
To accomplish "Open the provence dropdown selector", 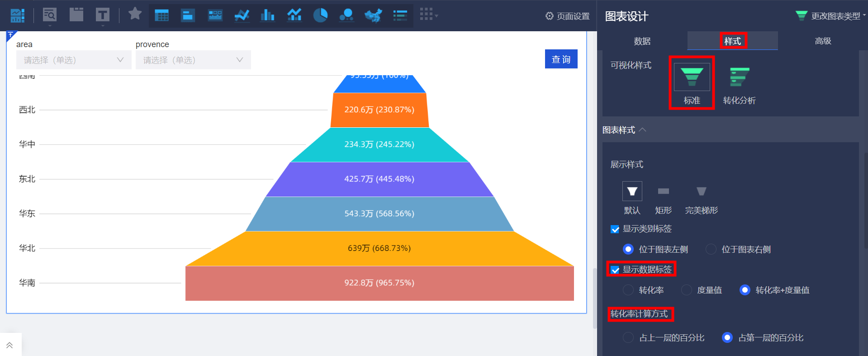I will coord(193,60).
